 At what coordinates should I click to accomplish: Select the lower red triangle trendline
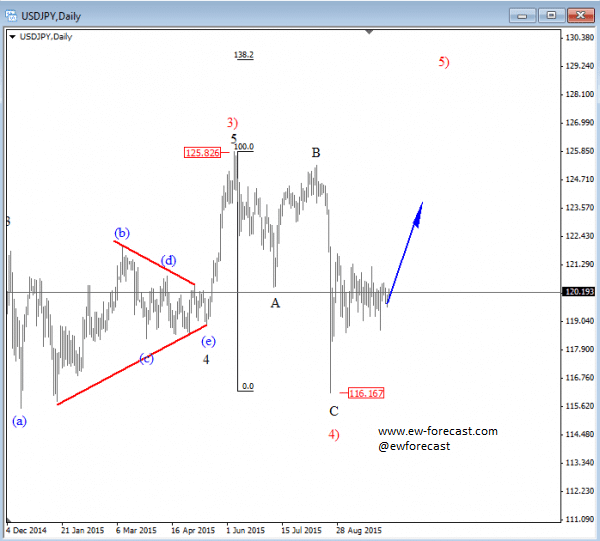point(132,365)
